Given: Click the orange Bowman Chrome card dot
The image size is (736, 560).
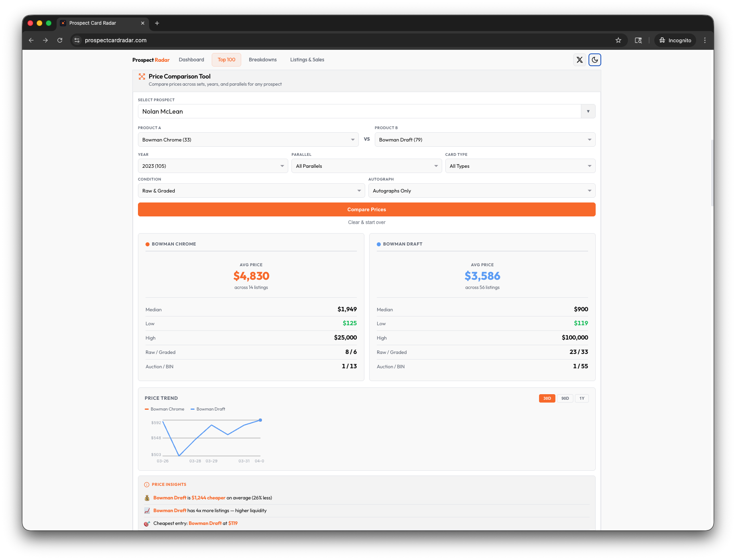Looking at the screenshot, I should tap(148, 244).
